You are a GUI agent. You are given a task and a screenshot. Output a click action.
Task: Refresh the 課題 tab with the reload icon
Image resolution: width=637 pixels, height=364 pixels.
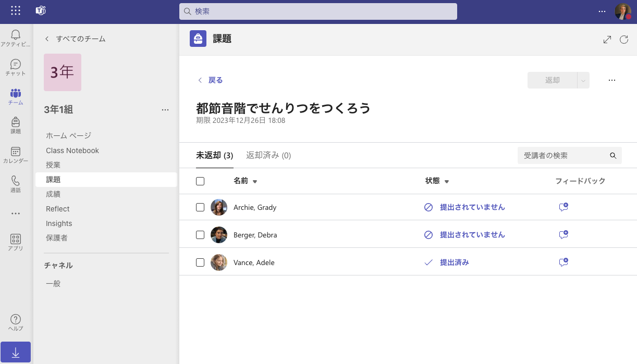click(x=624, y=39)
